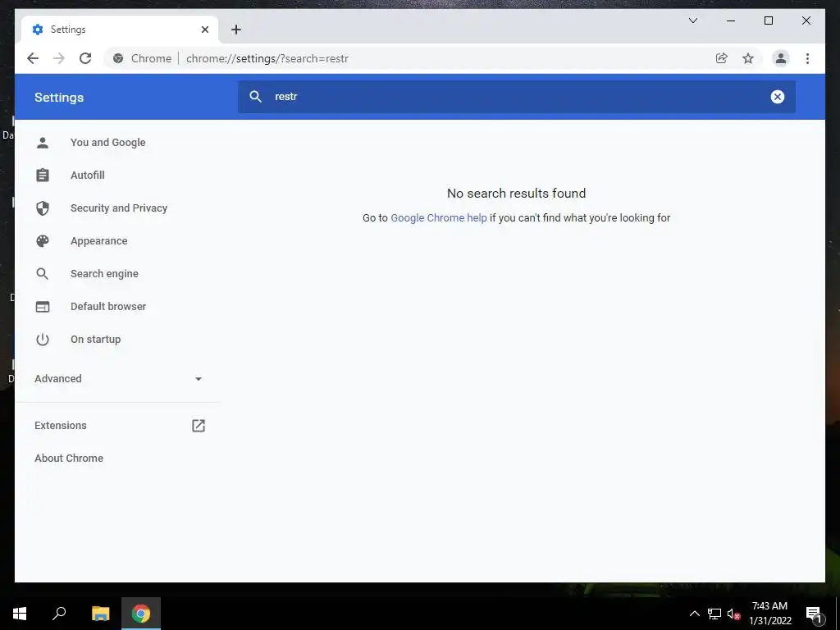Open the profile avatar menu

pyautogui.click(x=781, y=58)
